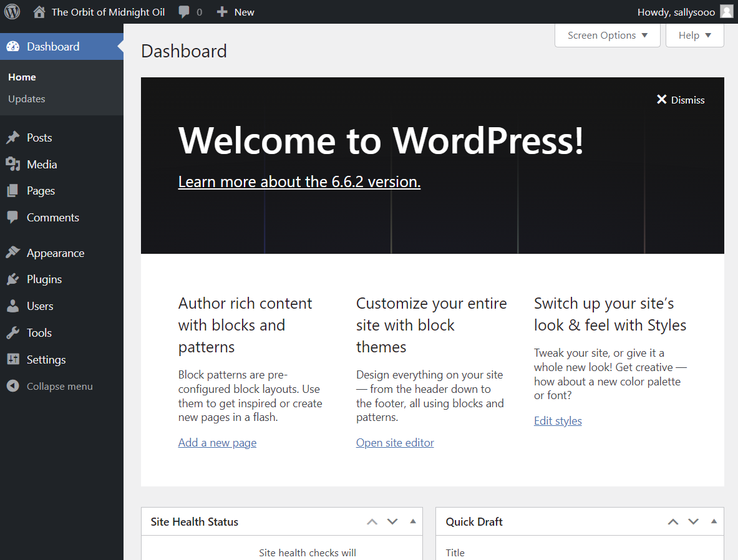Click the Appearance paintbrush icon
738x560 pixels.
pos(13,253)
